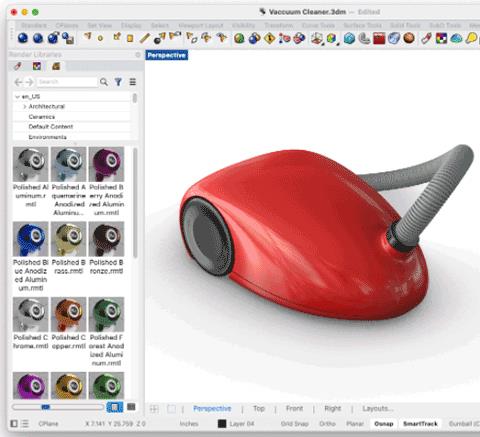Select the Rectangular Light tool icon
The height and width of the screenshot is (437, 480).
[x=130, y=38]
